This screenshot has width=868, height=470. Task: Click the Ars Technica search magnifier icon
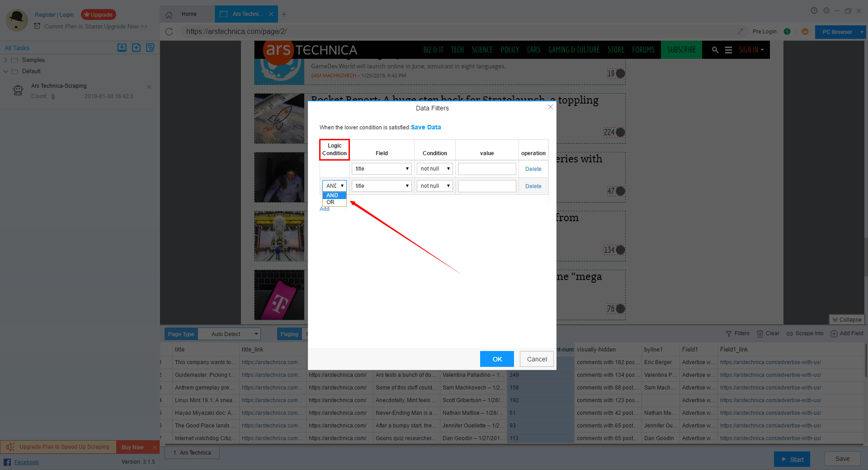pos(715,50)
